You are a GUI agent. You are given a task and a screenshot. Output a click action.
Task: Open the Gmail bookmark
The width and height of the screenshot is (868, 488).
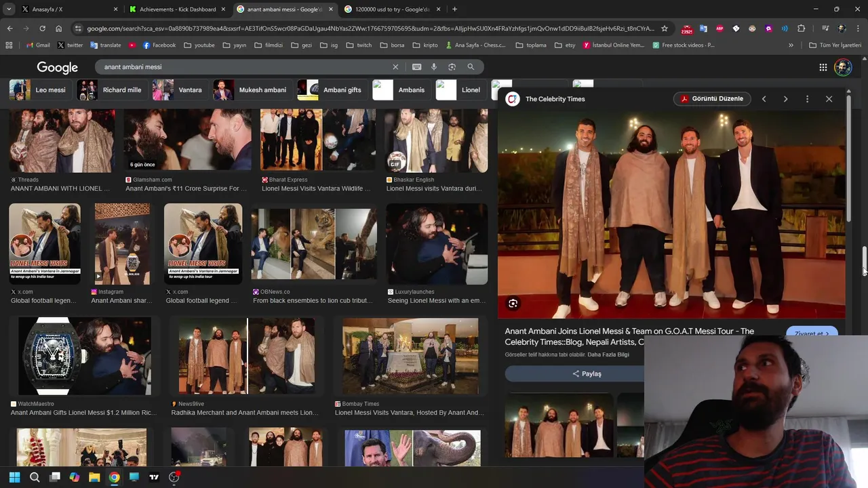click(38, 45)
